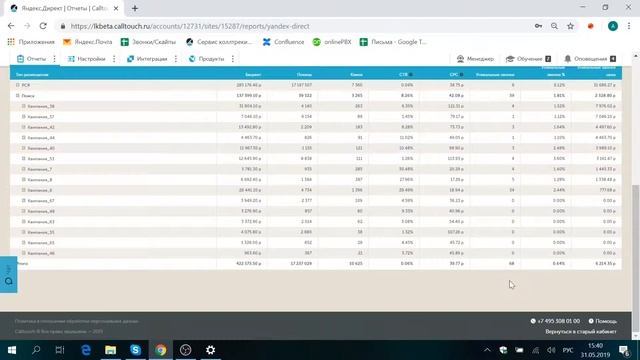This screenshot has width=640, height=360.
Task: Collapse the Поиск placement row
Action: 18,96
